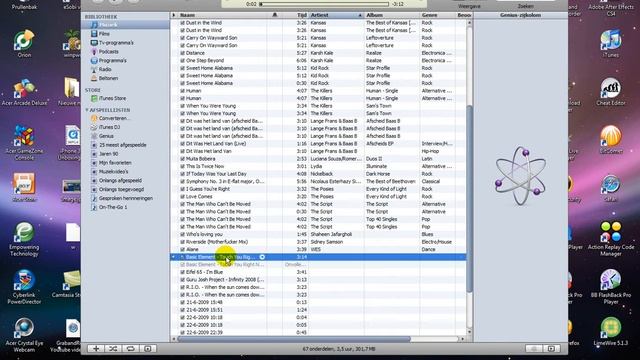This screenshot has height=360, width=640.
Task: Open On-The-Go 1 playlist
Action: (x=113, y=207)
